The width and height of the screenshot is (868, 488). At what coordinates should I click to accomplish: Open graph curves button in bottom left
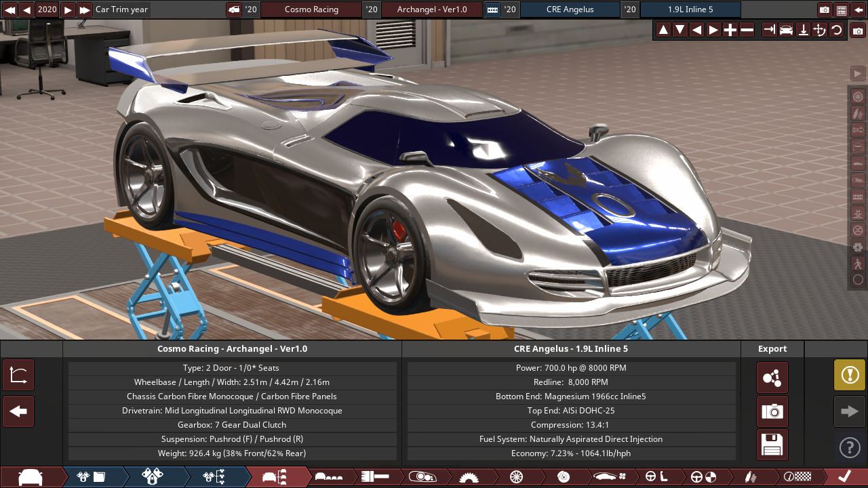(18, 375)
